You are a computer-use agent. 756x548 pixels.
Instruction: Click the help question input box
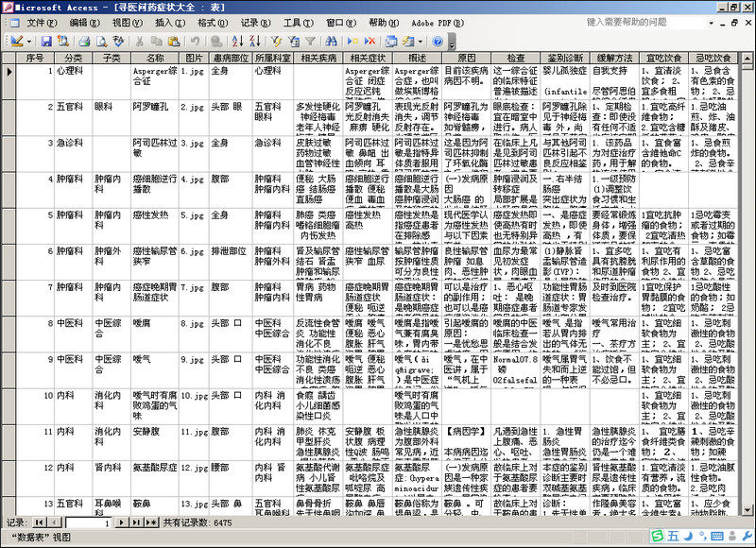click(x=644, y=22)
